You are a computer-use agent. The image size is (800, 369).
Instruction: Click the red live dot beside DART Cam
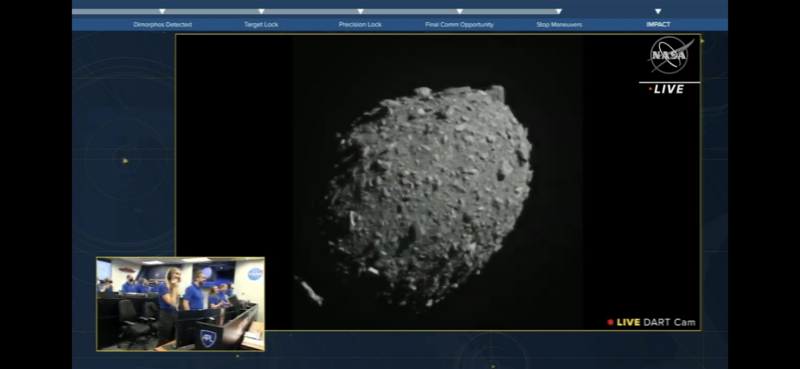pyautogui.click(x=610, y=323)
